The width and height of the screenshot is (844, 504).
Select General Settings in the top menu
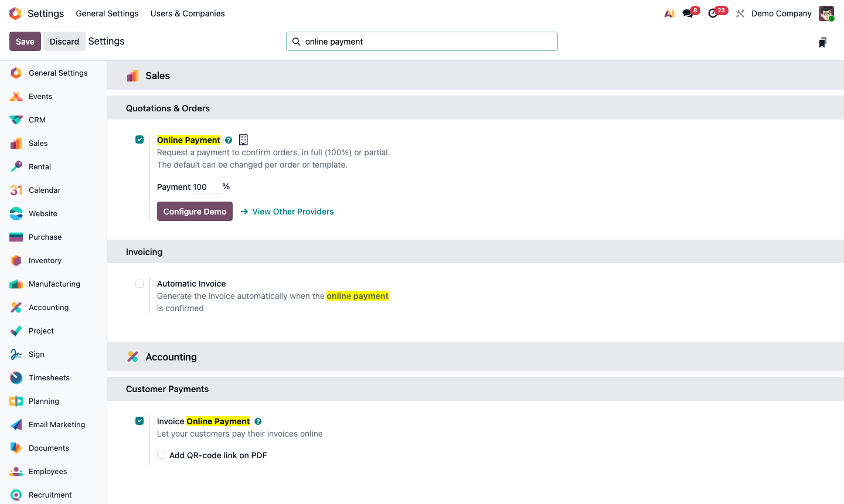(x=107, y=13)
